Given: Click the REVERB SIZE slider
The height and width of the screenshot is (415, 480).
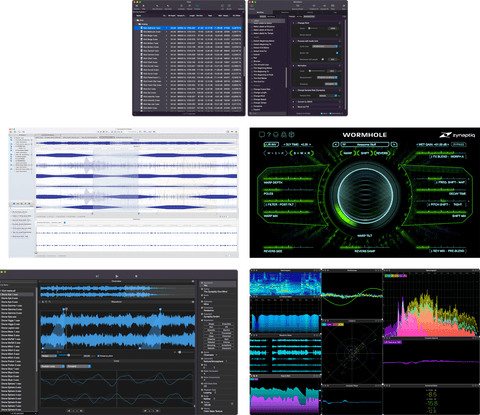Looking at the screenshot, I should (288, 248).
